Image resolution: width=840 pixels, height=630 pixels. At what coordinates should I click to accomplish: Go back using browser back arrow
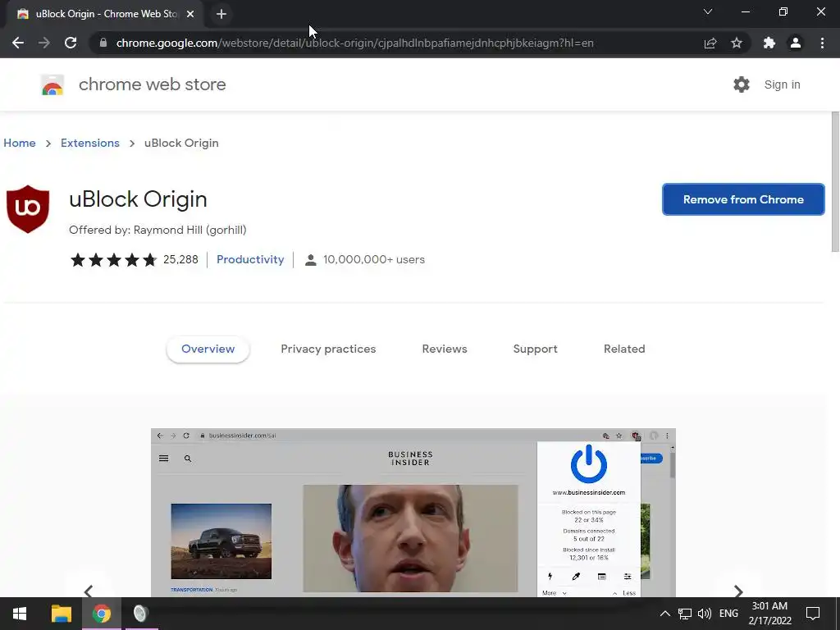click(18, 43)
